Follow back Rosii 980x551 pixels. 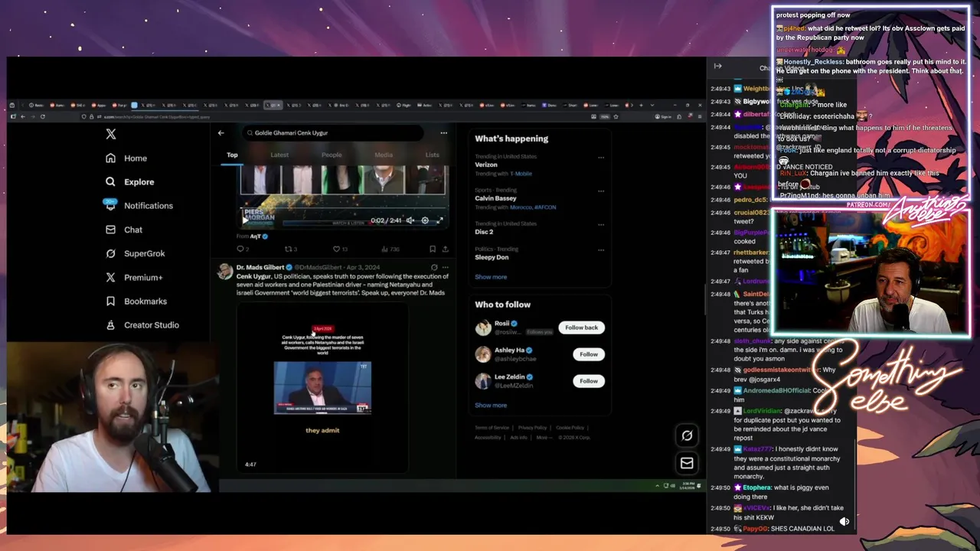(x=581, y=328)
